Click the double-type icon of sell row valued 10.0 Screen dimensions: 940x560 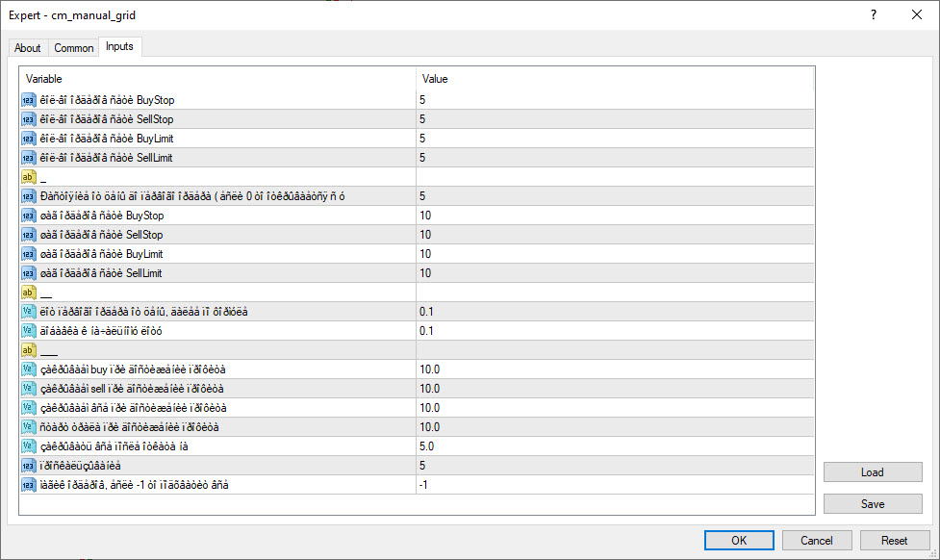pyautogui.click(x=28, y=389)
